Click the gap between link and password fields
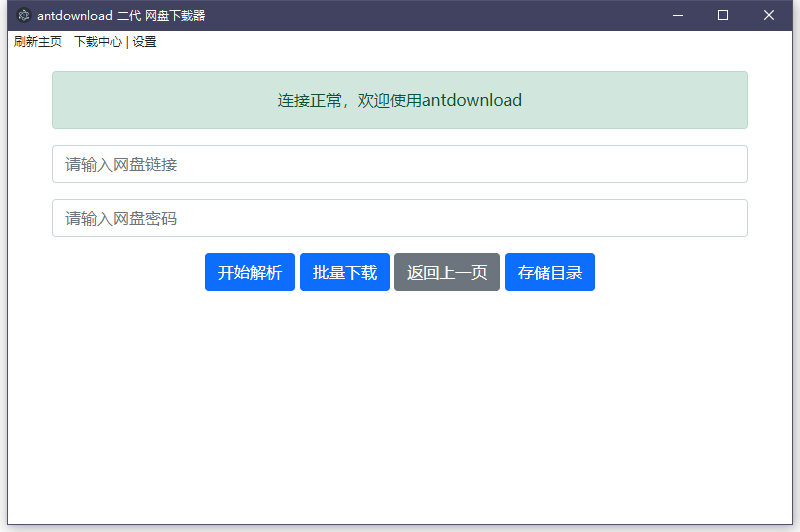Image resolution: width=800 pixels, height=532 pixels. tap(400, 191)
